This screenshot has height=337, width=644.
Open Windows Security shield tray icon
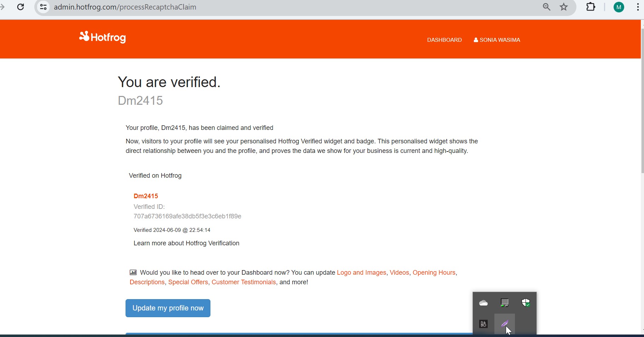526,303
